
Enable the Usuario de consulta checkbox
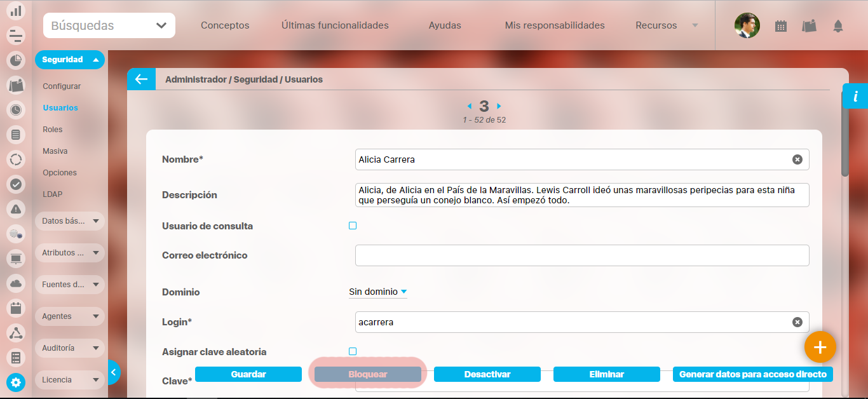click(x=353, y=226)
